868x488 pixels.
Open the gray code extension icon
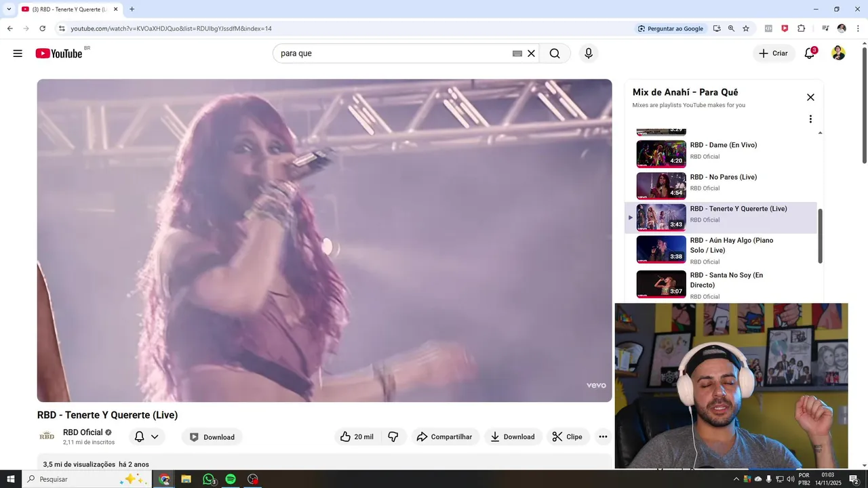pos(768,28)
